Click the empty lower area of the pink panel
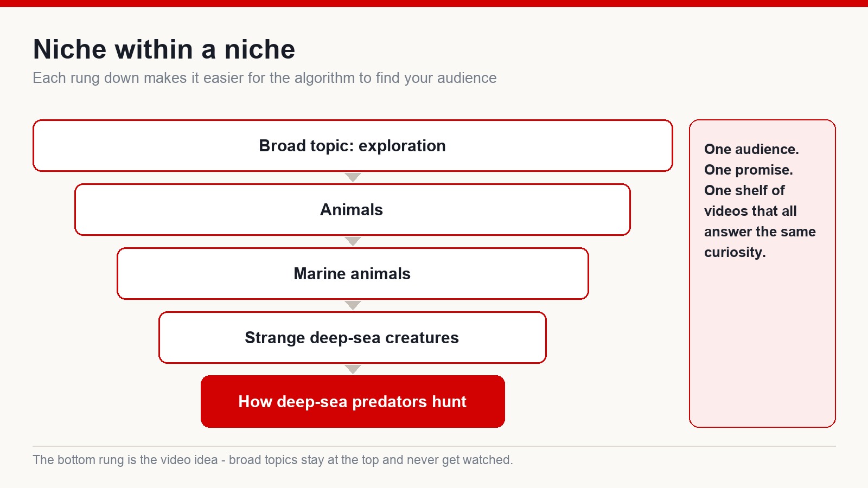 click(762, 347)
